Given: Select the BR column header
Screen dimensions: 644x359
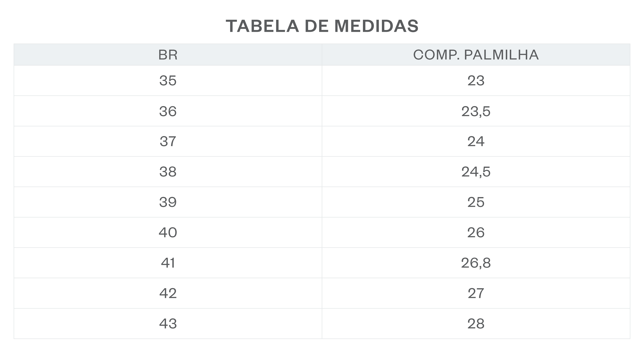Looking at the screenshot, I should click(x=168, y=55).
